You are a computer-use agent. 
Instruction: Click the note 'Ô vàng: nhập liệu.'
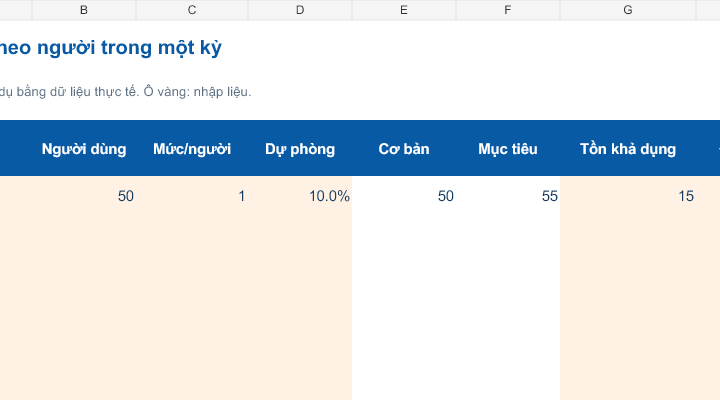[x=197, y=92]
